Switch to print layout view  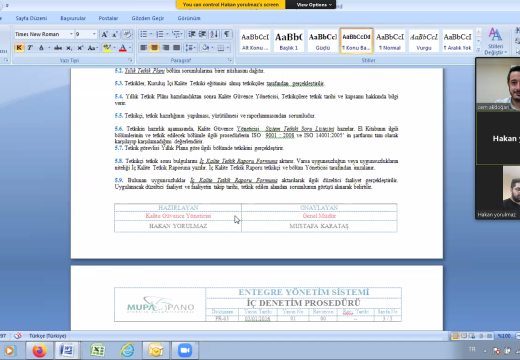(455, 336)
